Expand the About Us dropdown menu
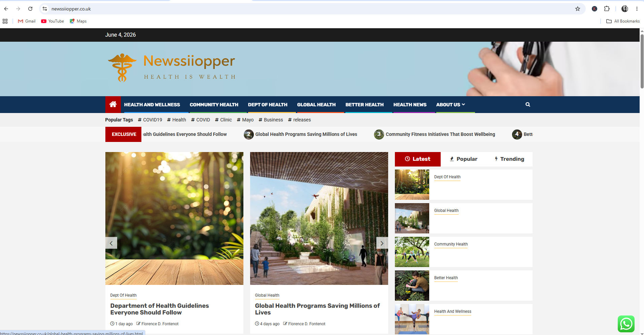This screenshot has width=644, height=335. click(x=450, y=105)
